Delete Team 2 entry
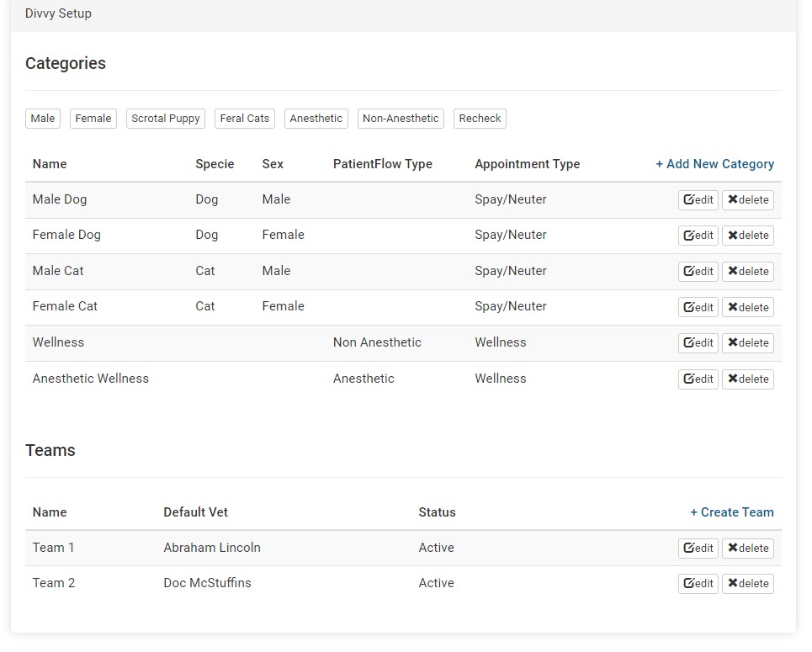Screen dimensions: 812x652 coord(747,584)
